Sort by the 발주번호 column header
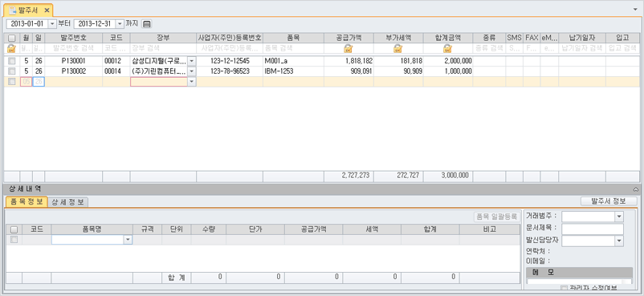This screenshot has width=644, height=296. (x=74, y=38)
